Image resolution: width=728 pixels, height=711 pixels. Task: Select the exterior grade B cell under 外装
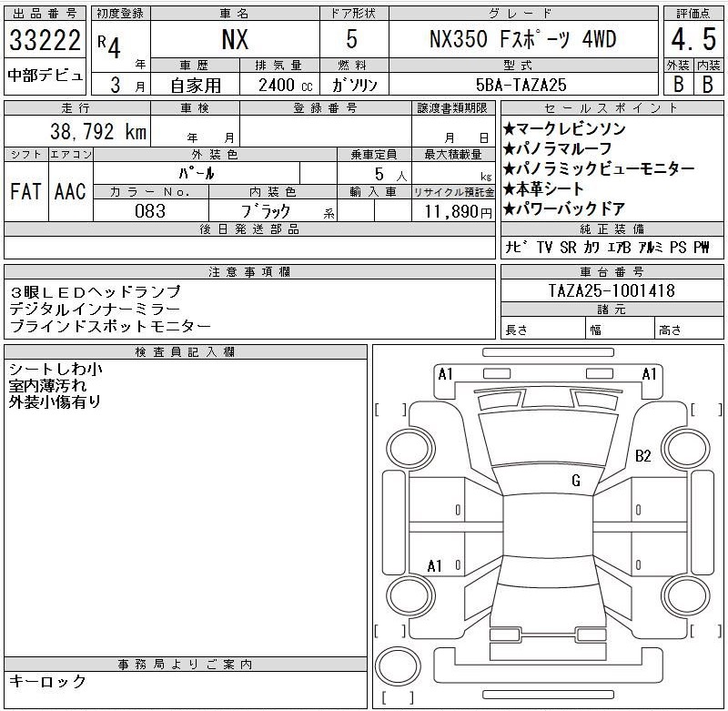[x=676, y=85]
